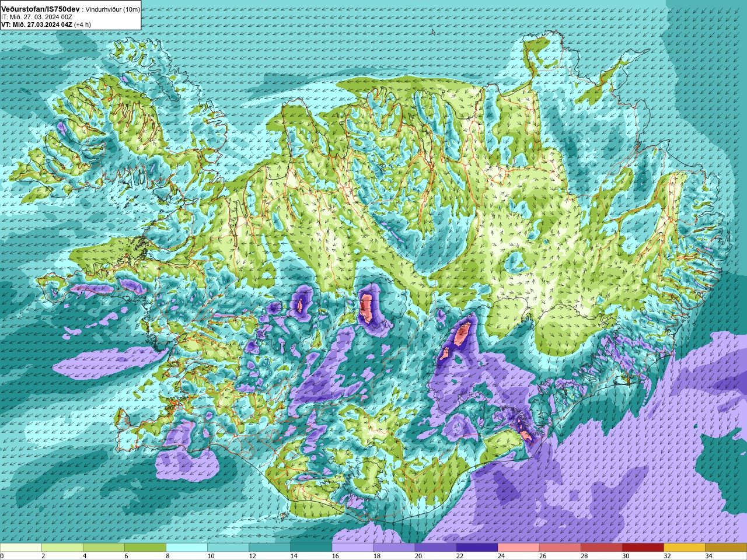Screen dimensions: 747x560
Task: Click the olive green 6–8 legend swatch
Action: (145, 548)
